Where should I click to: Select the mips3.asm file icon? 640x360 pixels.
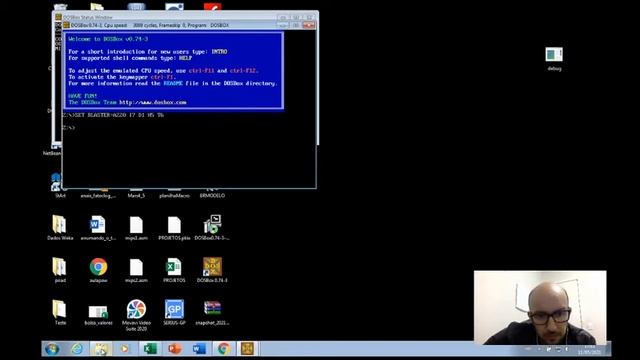136,225
